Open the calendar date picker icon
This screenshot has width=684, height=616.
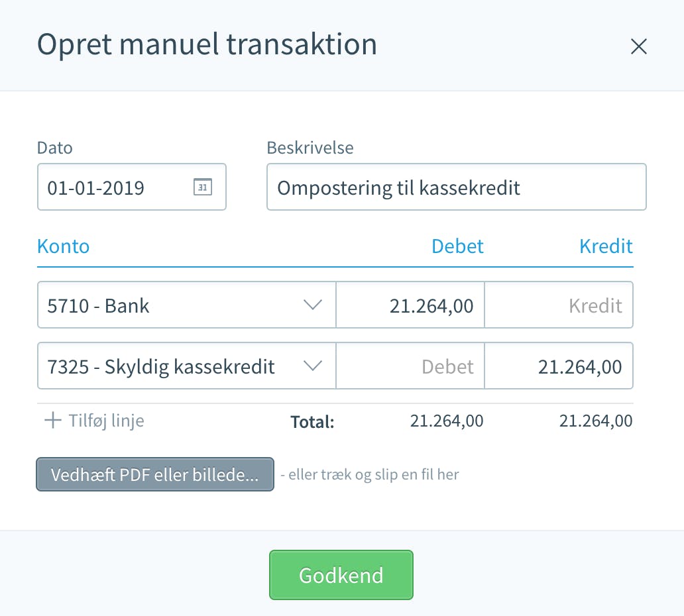[x=202, y=187]
